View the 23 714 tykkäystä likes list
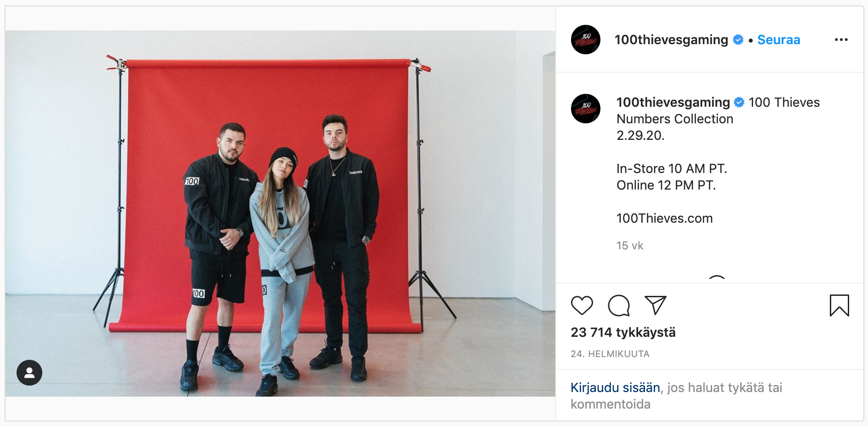 coord(623,332)
